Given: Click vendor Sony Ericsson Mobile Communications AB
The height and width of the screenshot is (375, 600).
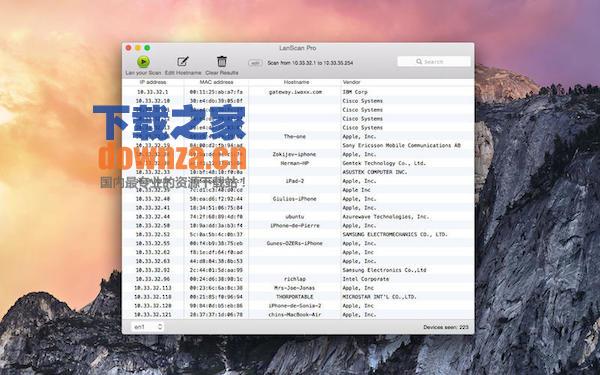Looking at the screenshot, I should (401, 145).
